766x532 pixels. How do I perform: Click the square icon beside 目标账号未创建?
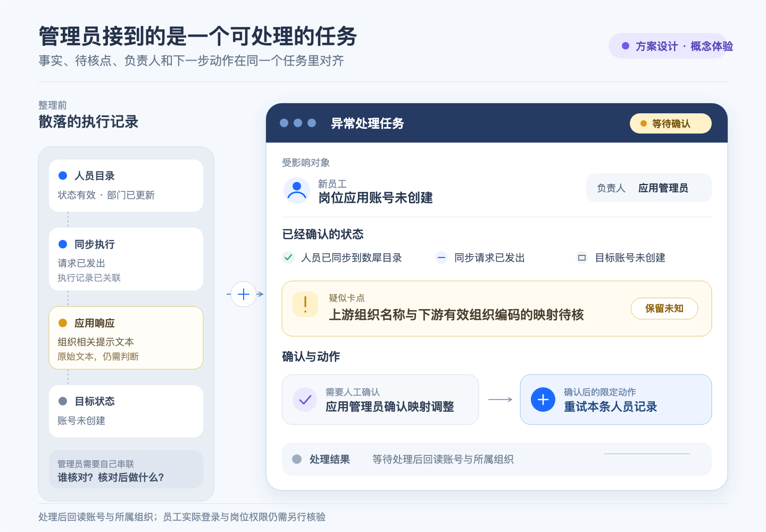pyautogui.click(x=582, y=257)
